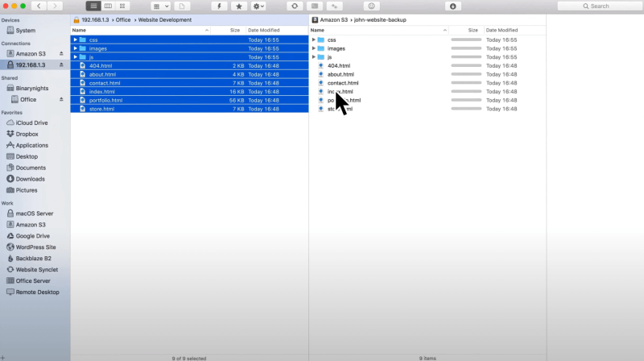This screenshot has height=361, width=644.
Task: Open the Activity download arrow icon
Action: 453,6
